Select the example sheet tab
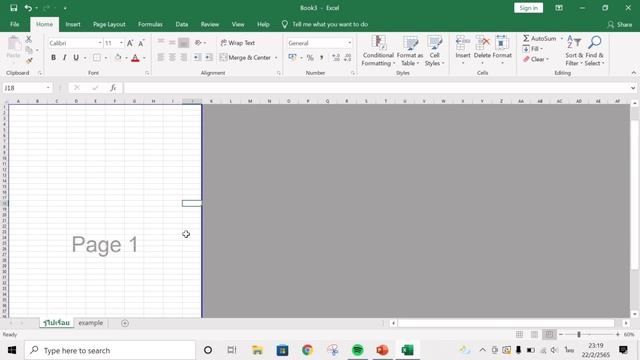Screen dimensions: 640x360 click(x=91, y=323)
